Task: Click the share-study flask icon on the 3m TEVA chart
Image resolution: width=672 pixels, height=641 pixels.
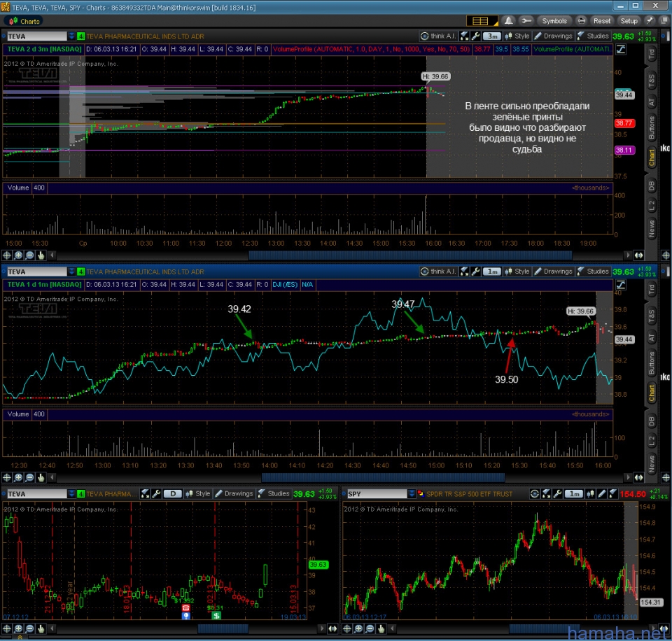Action: [464, 36]
